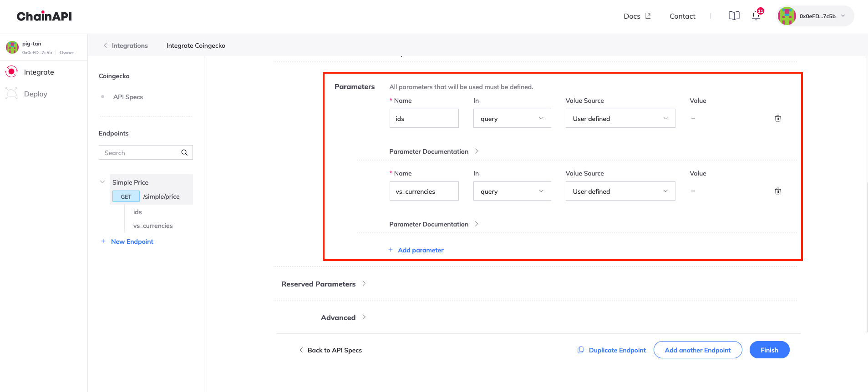Viewport: 868px width, 392px height.
Task: Delete the vs_currencies parameter with trash icon
Action: pyautogui.click(x=777, y=191)
